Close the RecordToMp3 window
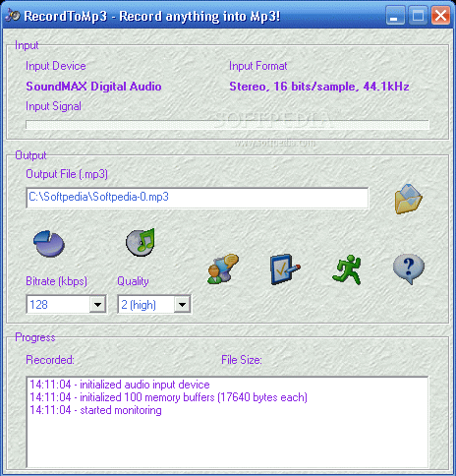The width and height of the screenshot is (456, 476). point(440,15)
